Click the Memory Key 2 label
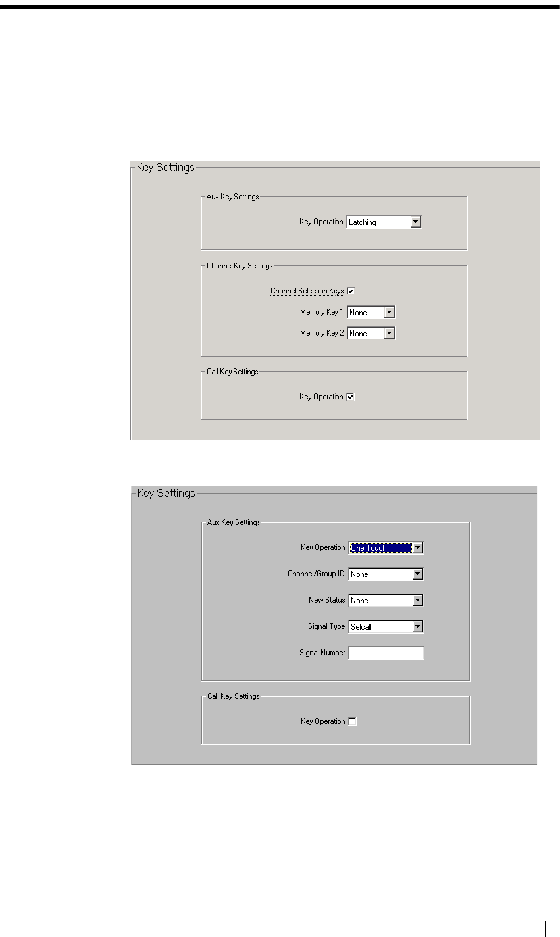This screenshot has width=560, height=937. click(322, 334)
